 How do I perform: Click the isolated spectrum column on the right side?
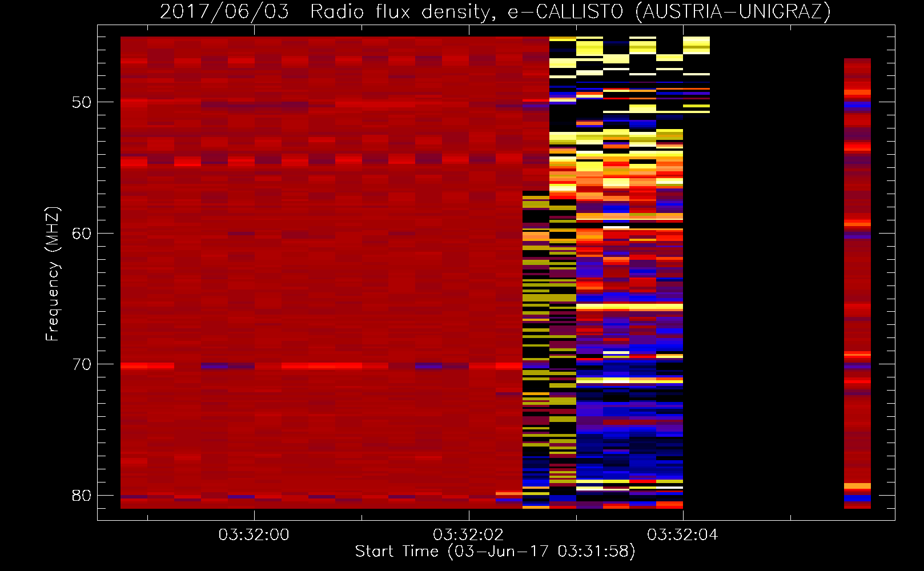(x=857, y=283)
